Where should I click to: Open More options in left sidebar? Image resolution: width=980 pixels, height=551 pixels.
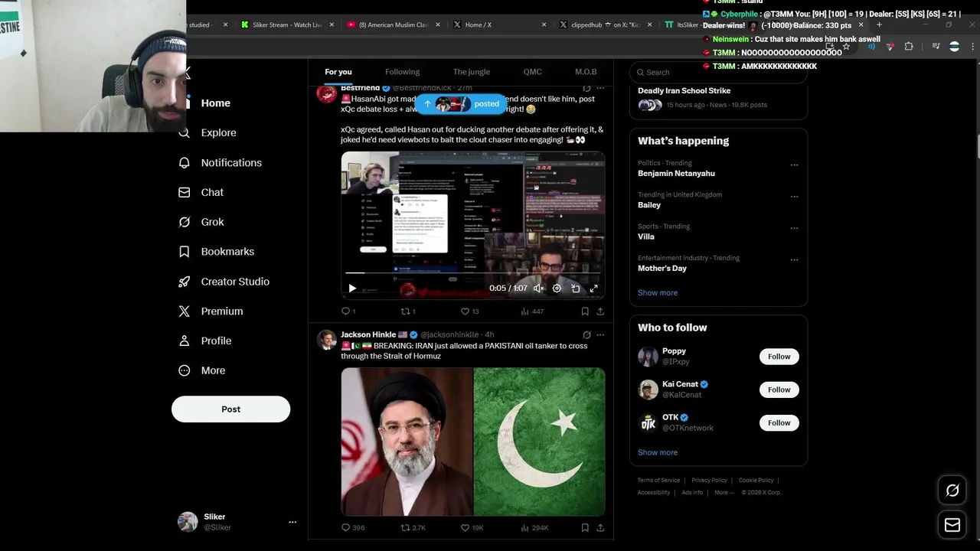click(202, 370)
